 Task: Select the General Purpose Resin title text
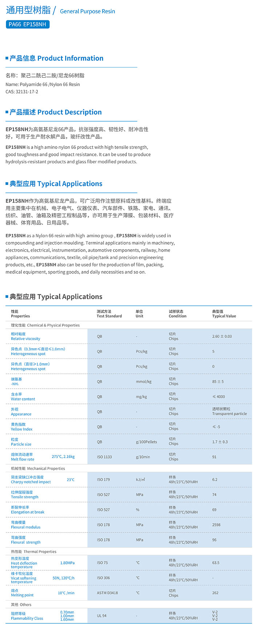click(87, 11)
